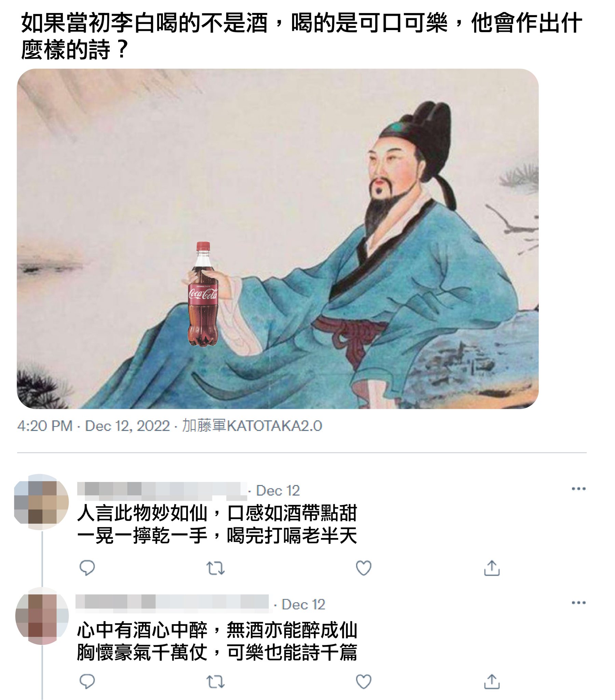Share the second comment
Image resolution: width=615 pixels, height=700 pixels.
coord(492,681)
